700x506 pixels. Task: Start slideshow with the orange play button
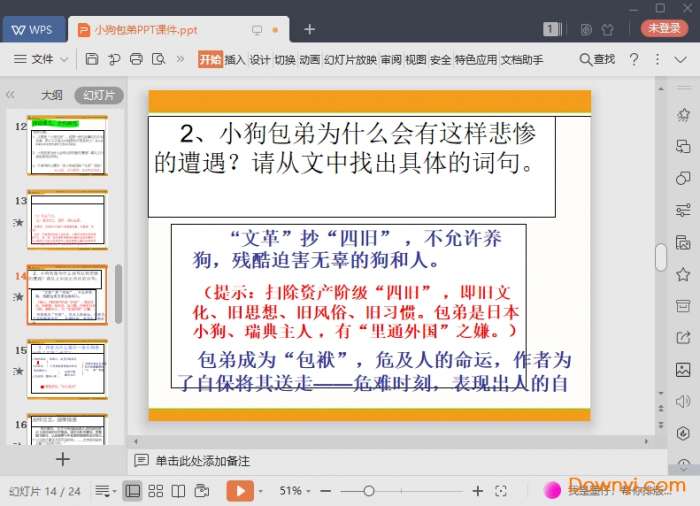point(240,491)
